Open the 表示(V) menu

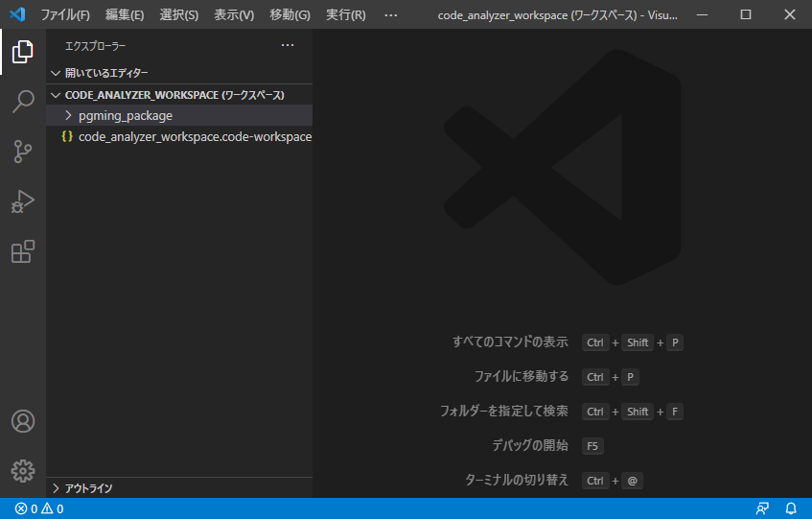pyautogui.click(x=234, y=14)
